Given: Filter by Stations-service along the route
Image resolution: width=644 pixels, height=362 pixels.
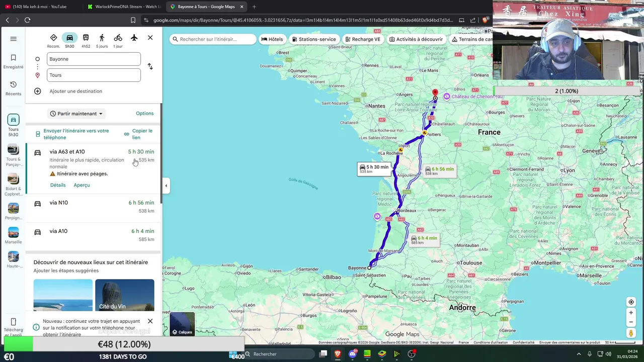Looking at the screenshot, I should 313,39.
